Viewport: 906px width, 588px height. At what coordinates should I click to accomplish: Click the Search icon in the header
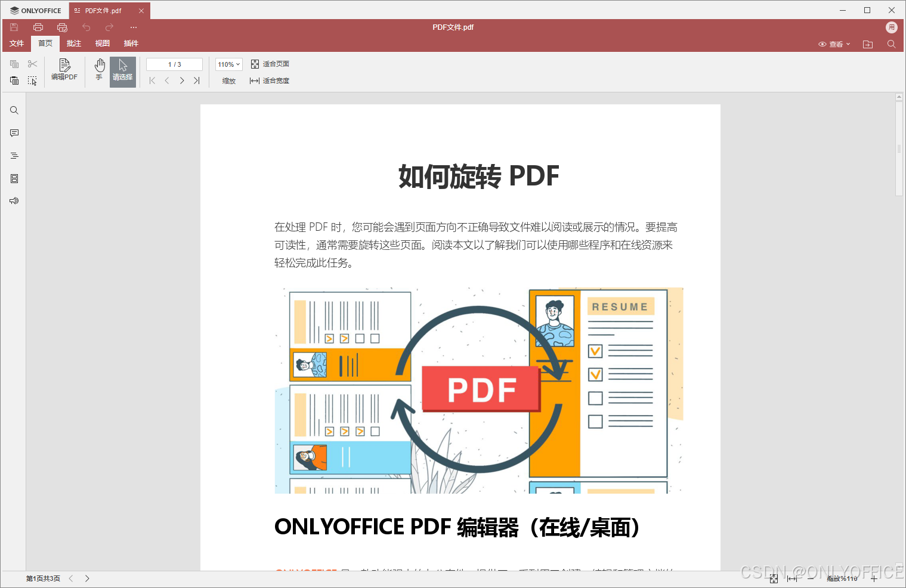click(892, 44)
